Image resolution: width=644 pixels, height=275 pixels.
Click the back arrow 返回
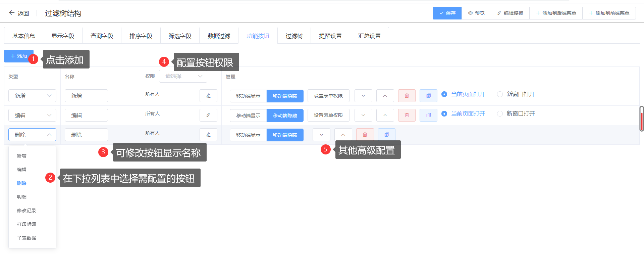point(19,13)
